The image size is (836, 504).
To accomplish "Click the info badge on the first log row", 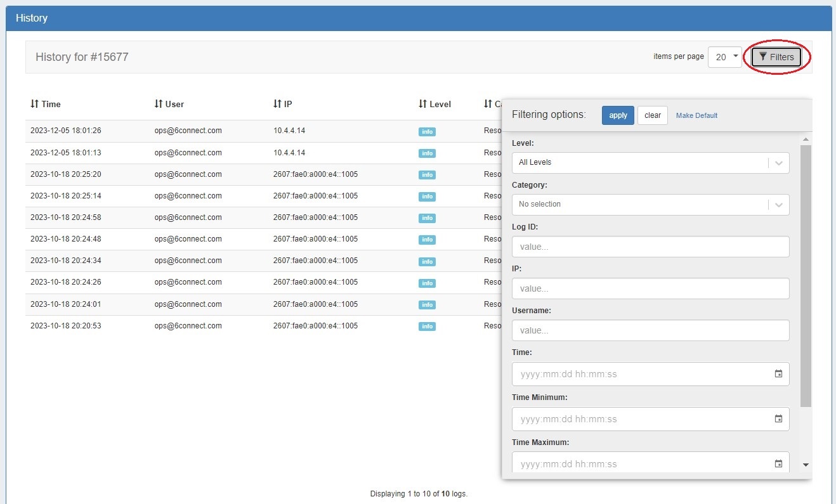I will (x=427, y=132).
